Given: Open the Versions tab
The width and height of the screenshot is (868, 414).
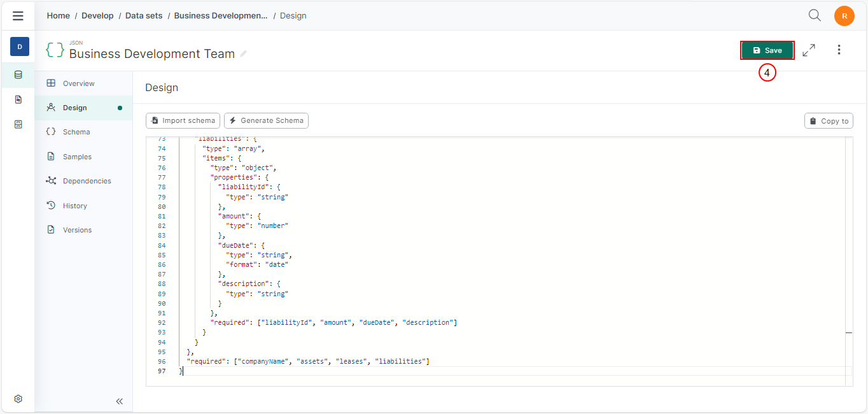Looking at the screenshot, I should click(83, 230).
